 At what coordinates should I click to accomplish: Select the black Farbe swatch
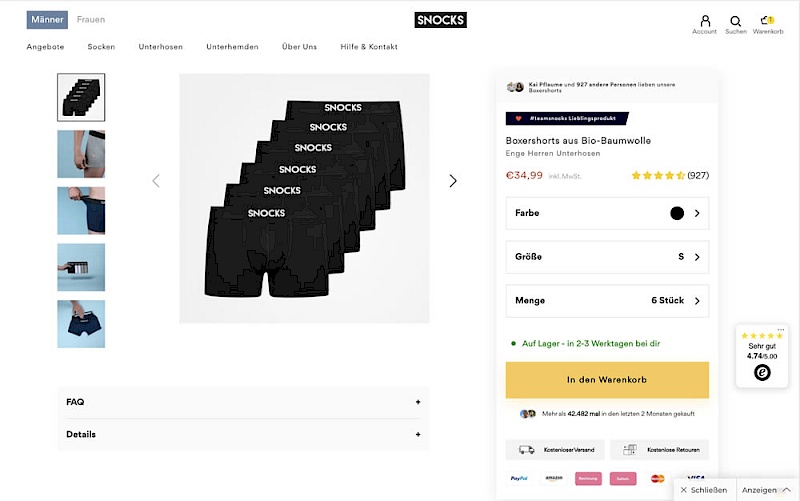pyautogui.click(x=677, y=213)
